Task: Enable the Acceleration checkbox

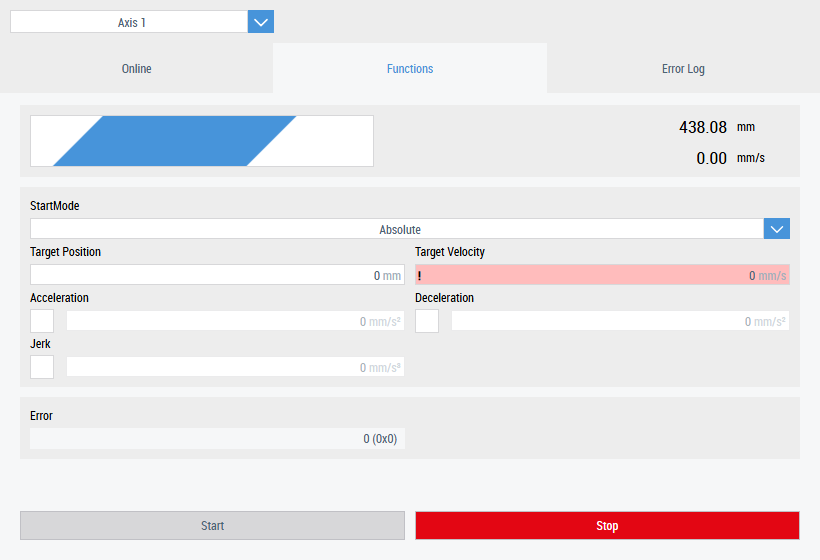Action: 42,321
